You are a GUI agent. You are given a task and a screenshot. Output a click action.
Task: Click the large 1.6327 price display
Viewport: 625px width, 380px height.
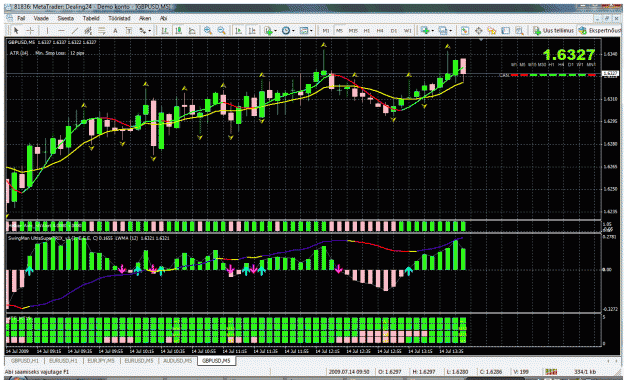click(569, 55)
